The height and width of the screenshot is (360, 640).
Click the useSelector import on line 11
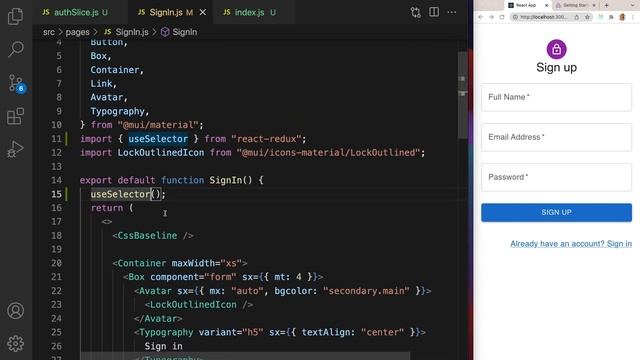[x=158, y=139]
